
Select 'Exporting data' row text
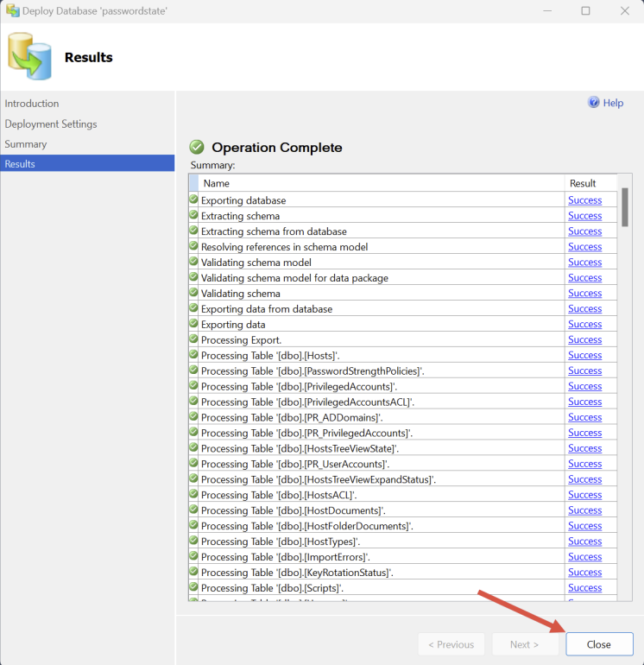[233, 325]
